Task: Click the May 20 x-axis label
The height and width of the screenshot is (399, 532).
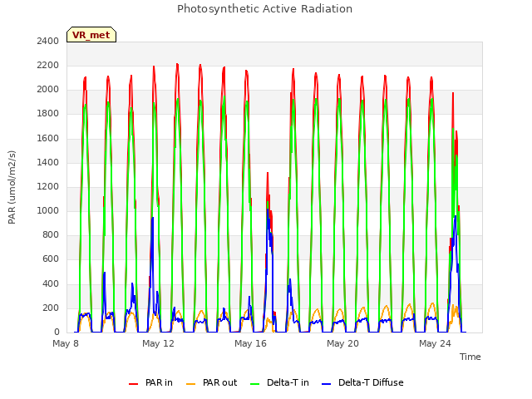Action: point(342,343)
